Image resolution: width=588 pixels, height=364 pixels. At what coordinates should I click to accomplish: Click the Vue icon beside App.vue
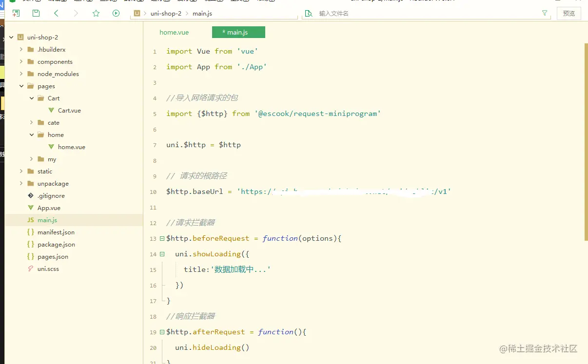(31, 208)
